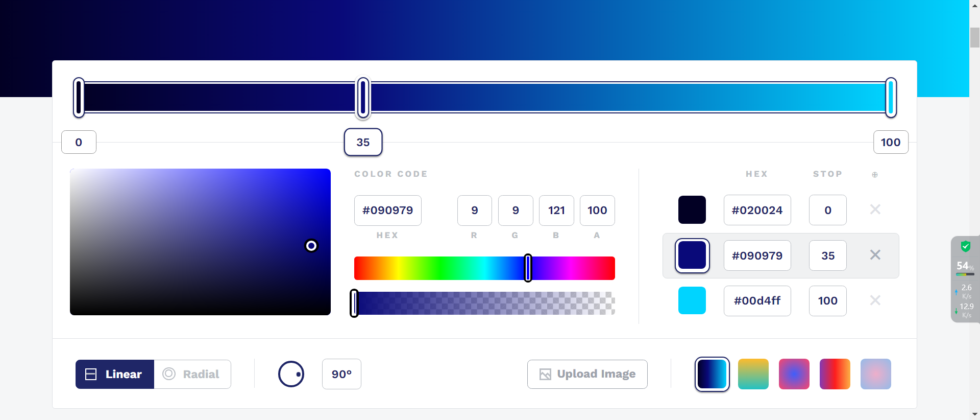
Task: Click the 90° angle input field
Action: (341, 374)
